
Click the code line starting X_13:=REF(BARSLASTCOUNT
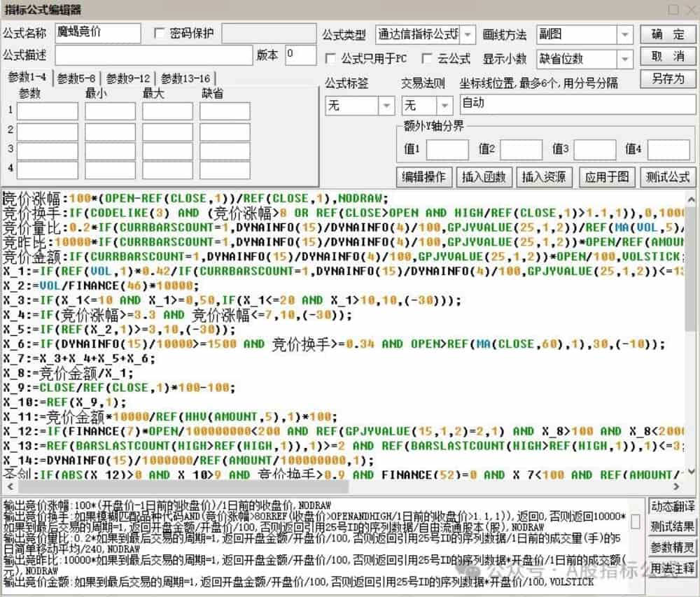tap(343, 446)
